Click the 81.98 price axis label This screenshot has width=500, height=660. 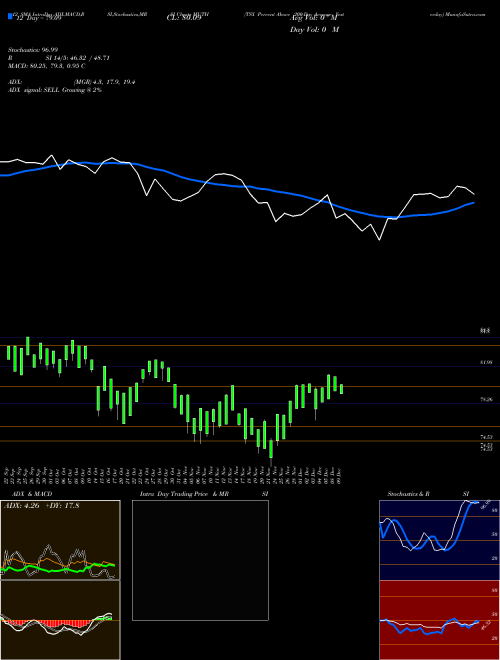coord(486,362)
